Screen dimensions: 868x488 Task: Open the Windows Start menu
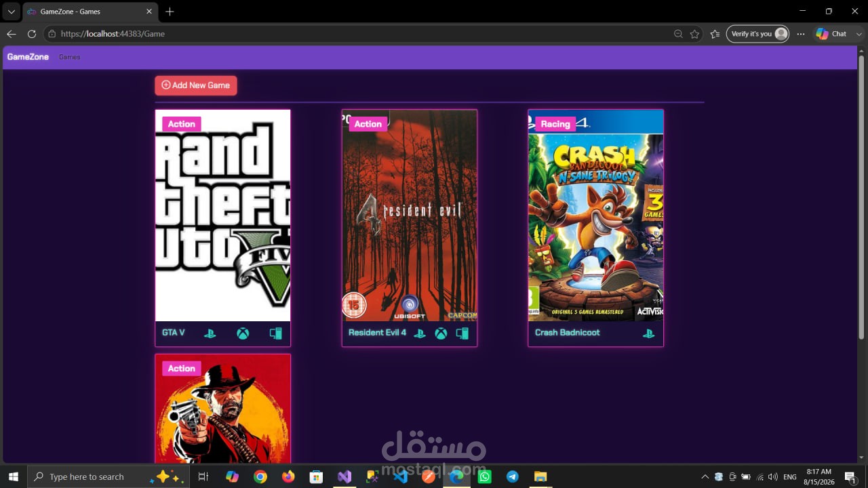(x=13, y=476)
